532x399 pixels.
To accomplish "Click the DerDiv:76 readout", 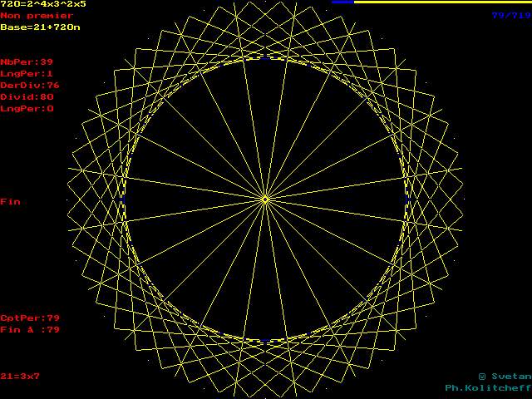I will click(30, 85).
